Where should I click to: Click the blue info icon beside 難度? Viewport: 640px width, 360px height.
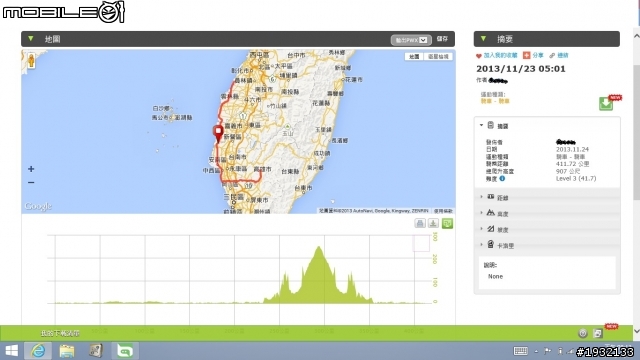coord(502,178)
